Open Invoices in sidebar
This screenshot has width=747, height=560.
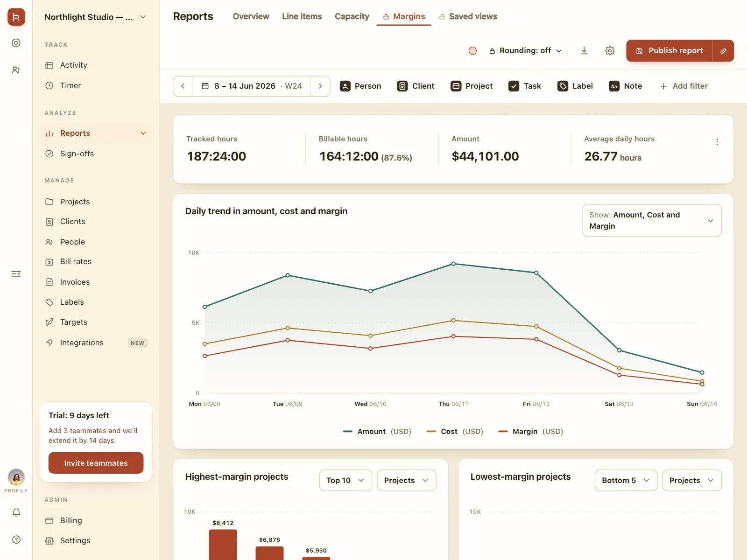96,282
